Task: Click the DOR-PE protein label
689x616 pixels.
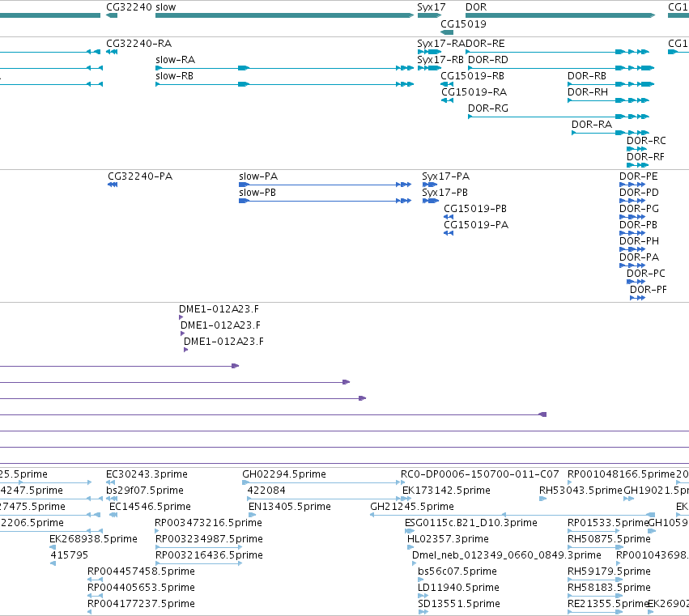Action: click(639, 176)
